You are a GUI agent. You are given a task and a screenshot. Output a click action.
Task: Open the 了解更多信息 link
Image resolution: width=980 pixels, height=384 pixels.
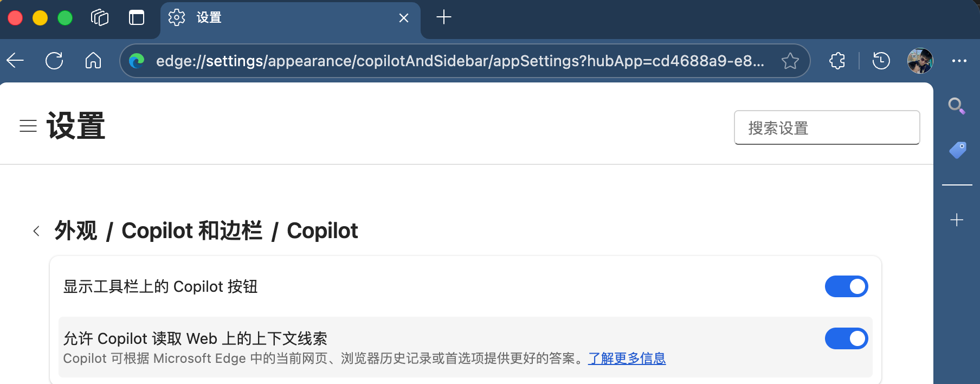click(x=627, y=359)
